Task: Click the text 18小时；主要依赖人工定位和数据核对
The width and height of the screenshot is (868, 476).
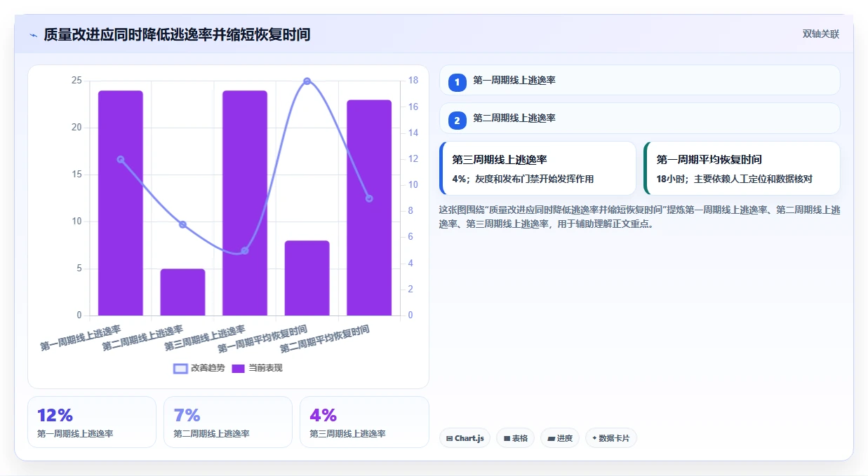Action: coord(734,179)
